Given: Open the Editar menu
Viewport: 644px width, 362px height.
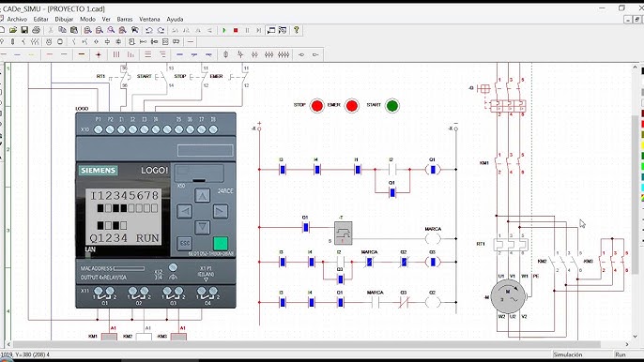Looking at the screenshot, I should click(40, 20).
